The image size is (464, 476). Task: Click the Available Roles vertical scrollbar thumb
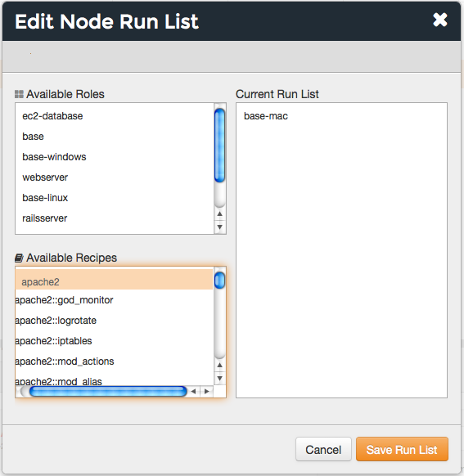click(x=220, y=146)
